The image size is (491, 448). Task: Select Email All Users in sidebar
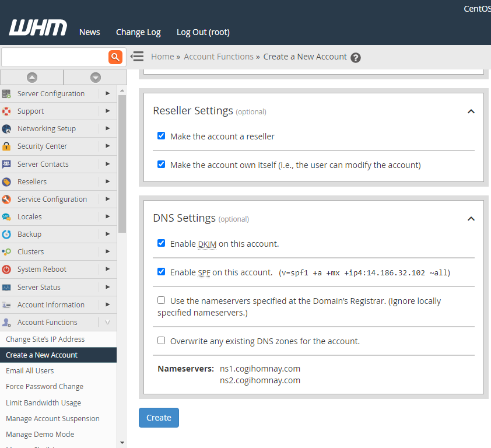tap(30, 370)
